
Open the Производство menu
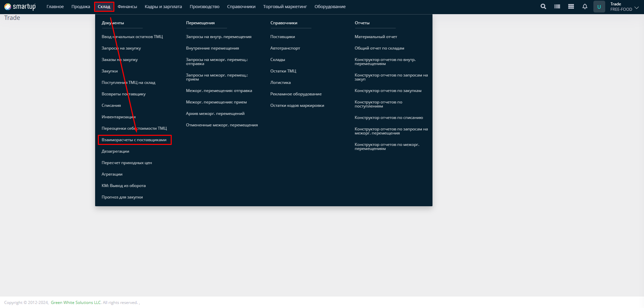(x=204, y=7)
